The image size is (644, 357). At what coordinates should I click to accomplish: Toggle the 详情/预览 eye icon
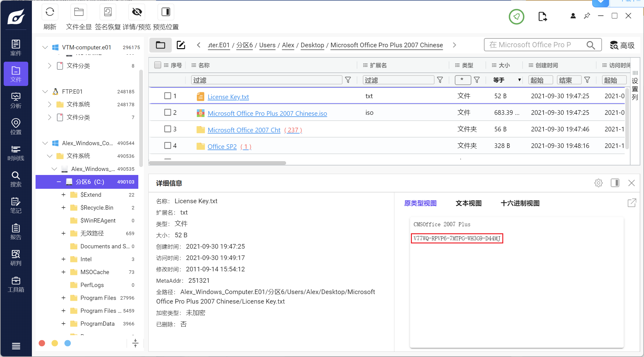tap(137, 12)
